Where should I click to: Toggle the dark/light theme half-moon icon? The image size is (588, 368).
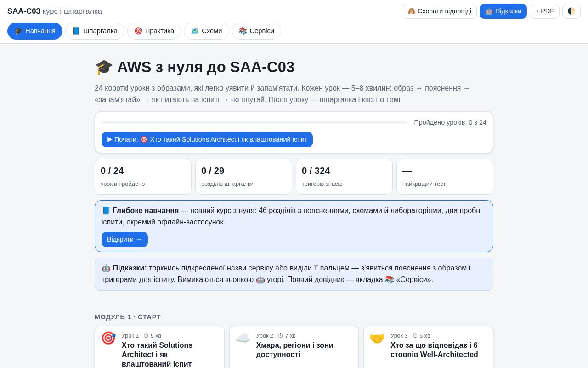click(571, 11)
